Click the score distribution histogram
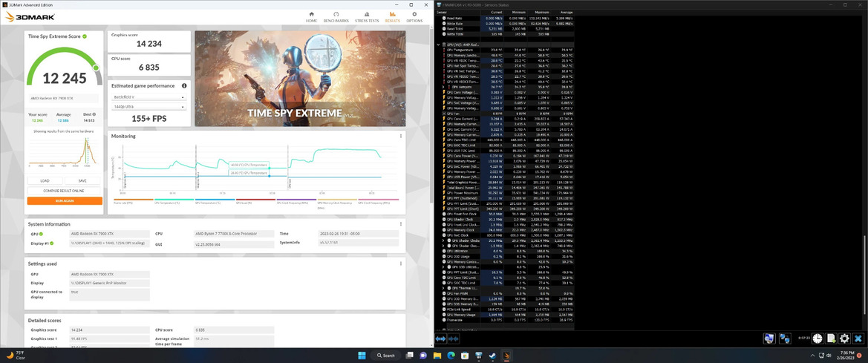This screenshot has height=363, width=868. pyautogui.click(x=64, y=151)
